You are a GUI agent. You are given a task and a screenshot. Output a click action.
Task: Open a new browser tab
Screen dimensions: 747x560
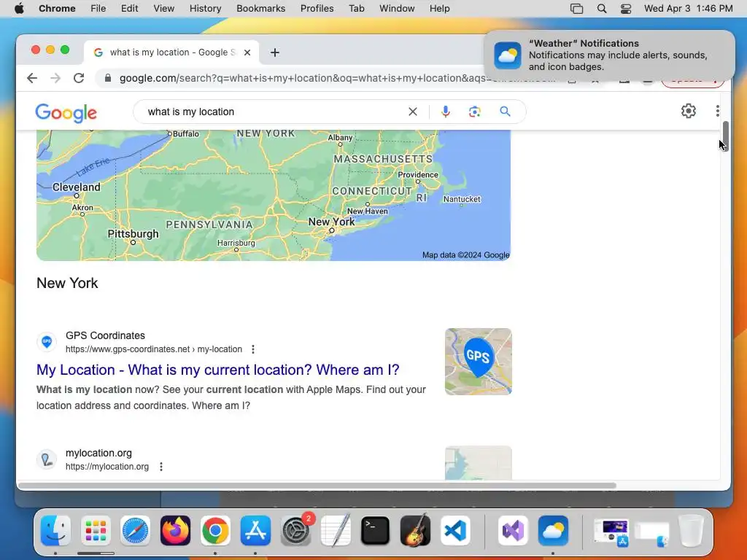coord(275,52)
